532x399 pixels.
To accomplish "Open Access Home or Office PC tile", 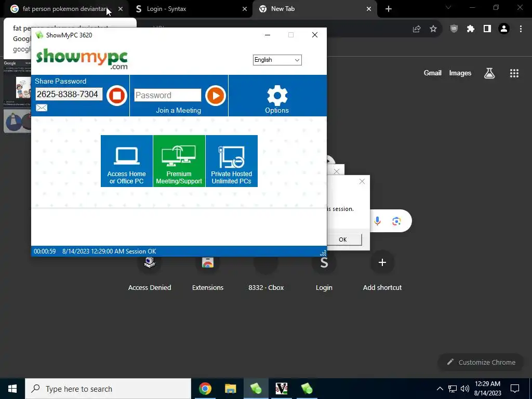I will 127,161.
